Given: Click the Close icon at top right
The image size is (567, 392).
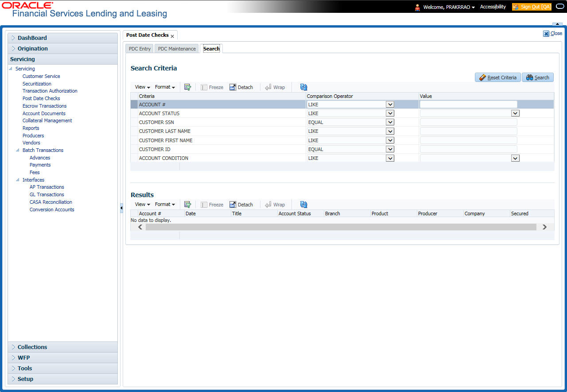Looking at the screenshot, I should click(546, 33).
